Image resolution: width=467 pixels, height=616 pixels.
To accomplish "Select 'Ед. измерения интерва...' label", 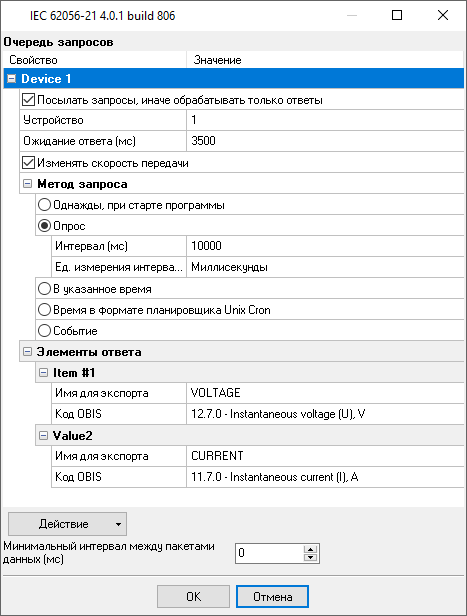I will point(119,267).
